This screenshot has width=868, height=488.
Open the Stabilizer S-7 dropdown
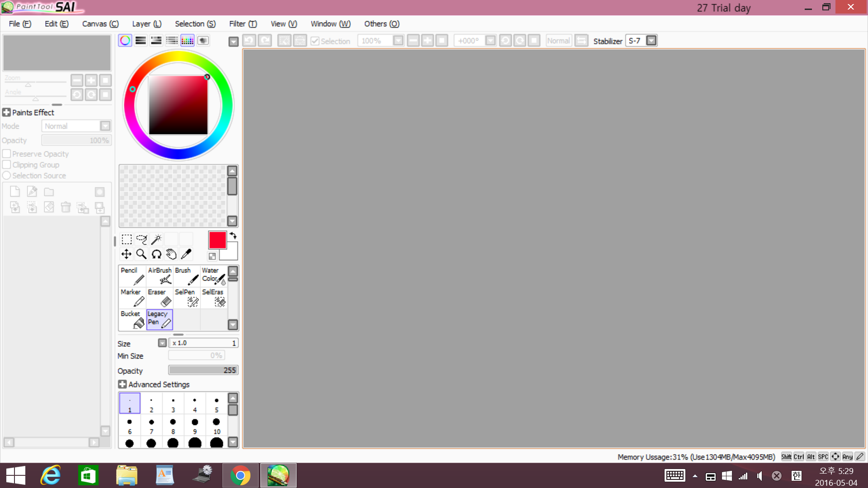click(651, 41)
